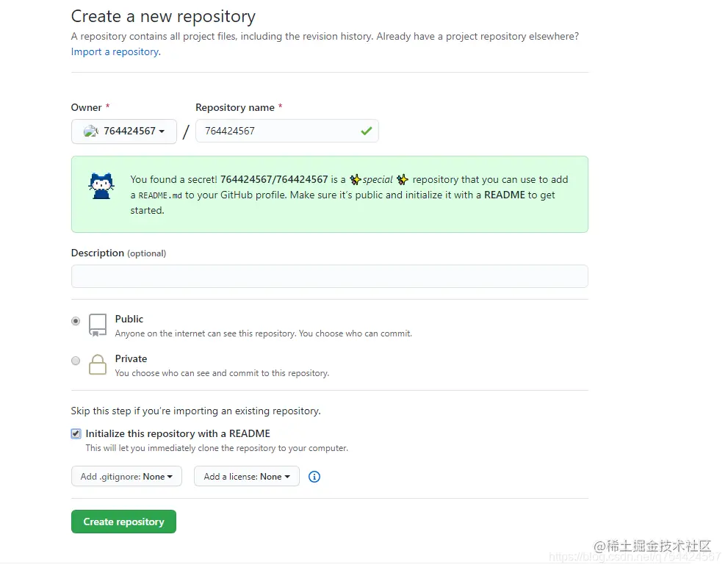Click the Create a new repository heading
728x570 pixels.
pos(163,17)
